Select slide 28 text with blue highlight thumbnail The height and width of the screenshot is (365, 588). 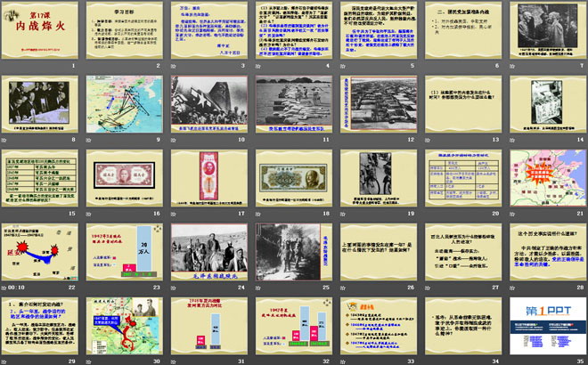coord(548,252)
